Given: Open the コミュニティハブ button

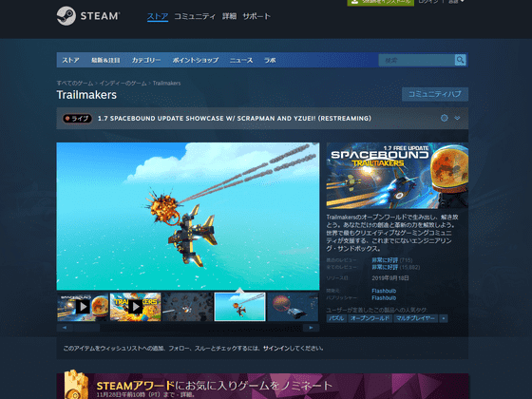Looking at the screenshot, I should pyautogui.click(x=435, y=94).
